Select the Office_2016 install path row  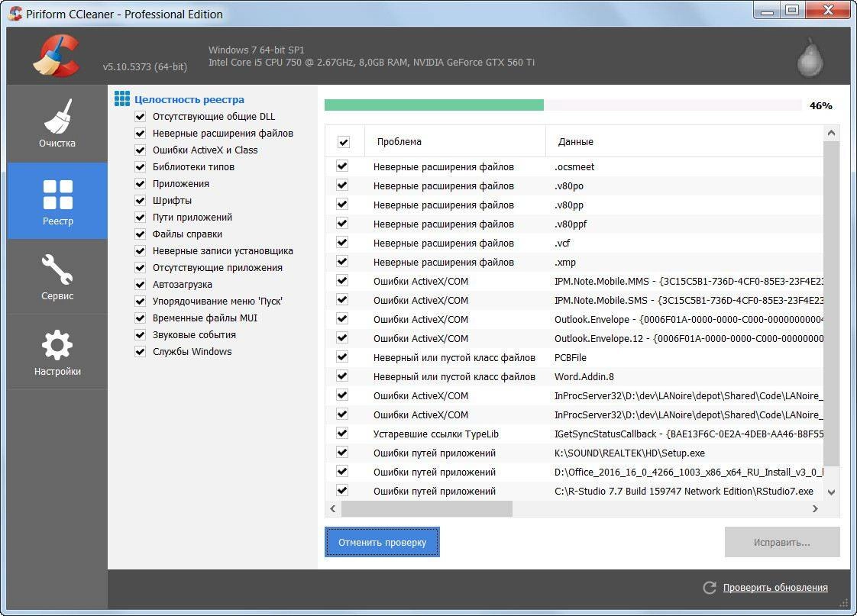574,472
